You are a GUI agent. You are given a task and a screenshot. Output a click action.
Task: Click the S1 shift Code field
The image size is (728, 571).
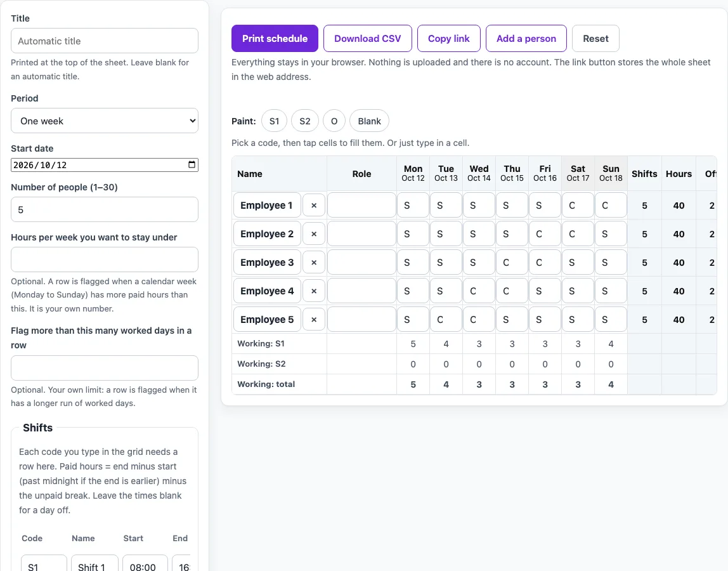(x=44, y=563)
